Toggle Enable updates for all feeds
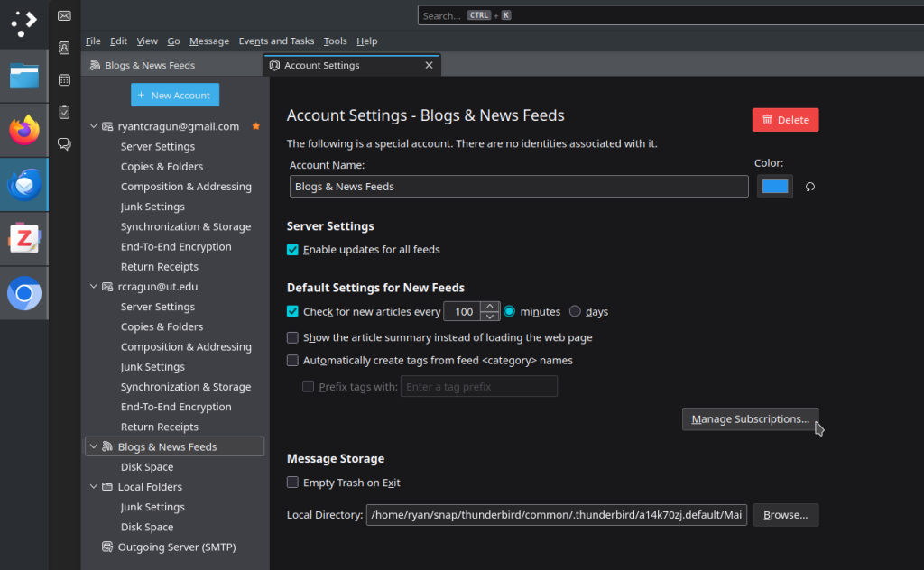Viewport: 924px width, 570px height. [292, 250]
